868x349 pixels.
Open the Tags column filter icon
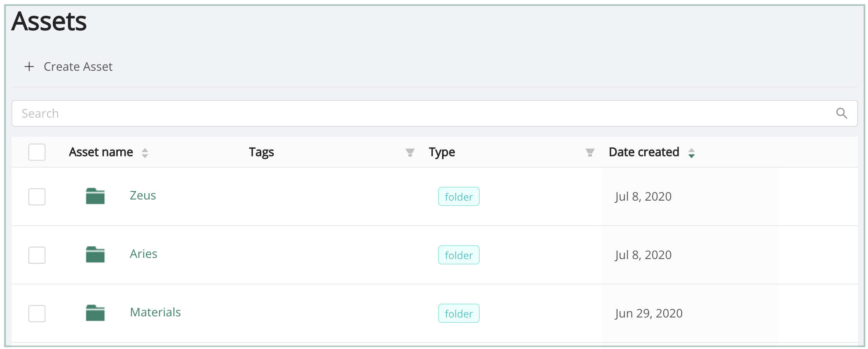(x=410, y=153)
